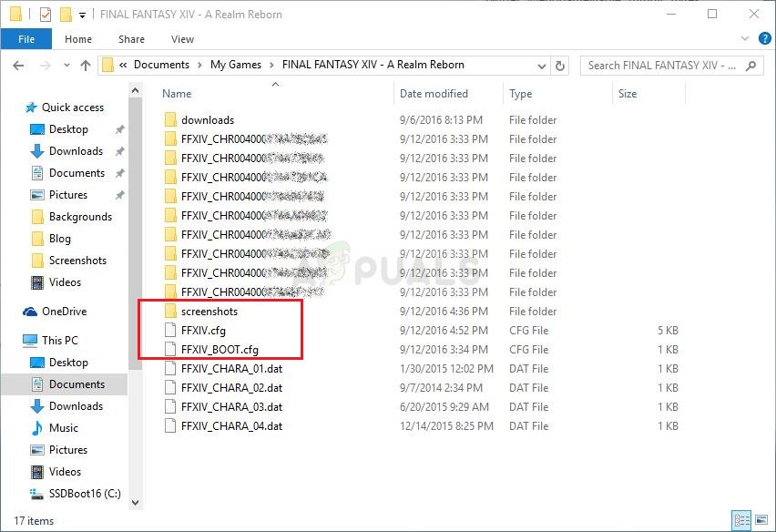Go forward with the Forward arrow
Viewport: 776px width, 532px height.
[45, 66]
